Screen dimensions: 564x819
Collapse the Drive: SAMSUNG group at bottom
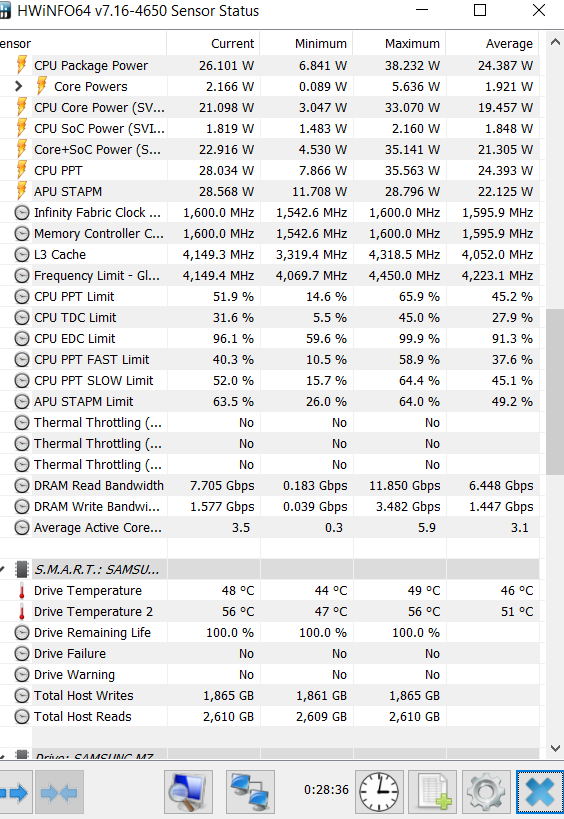click(x=2, y=755)
